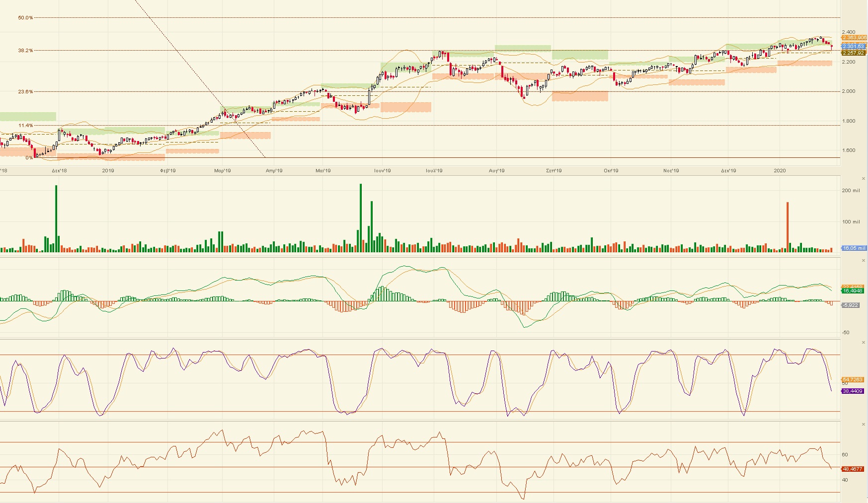The width and height of the screenshot is (868, 503).
Task: Click the 2.301,53 current price label
Action: 854,46
